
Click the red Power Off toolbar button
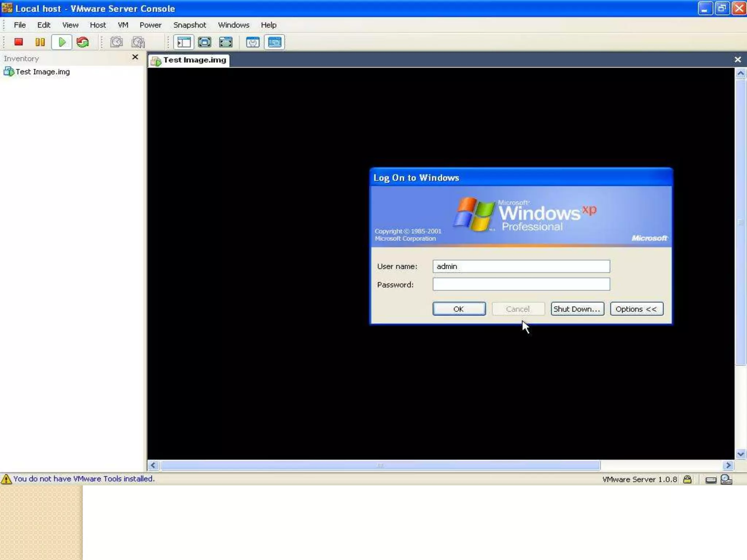[x=19, y=42]
